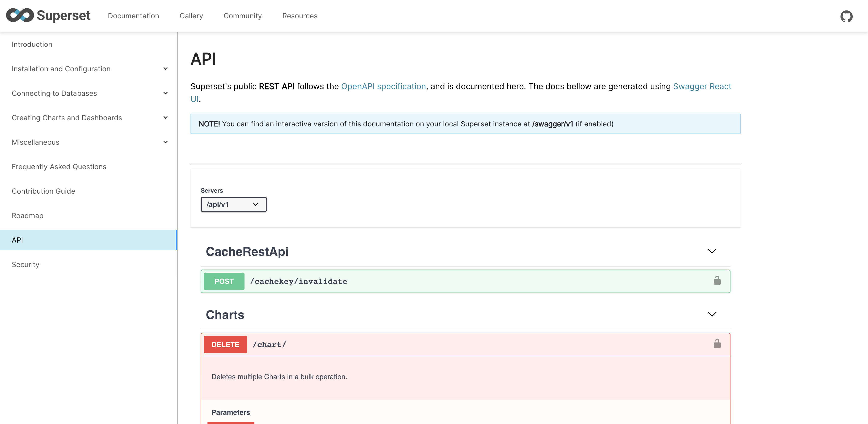Open the Resources navigation item
Viewport: 868px width, 424px height.
click(300, 16)
